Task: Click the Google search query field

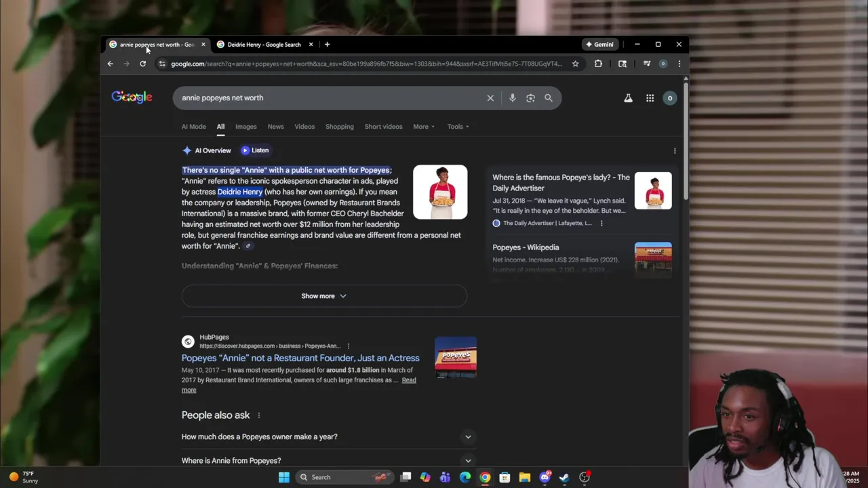Action: 331,98
